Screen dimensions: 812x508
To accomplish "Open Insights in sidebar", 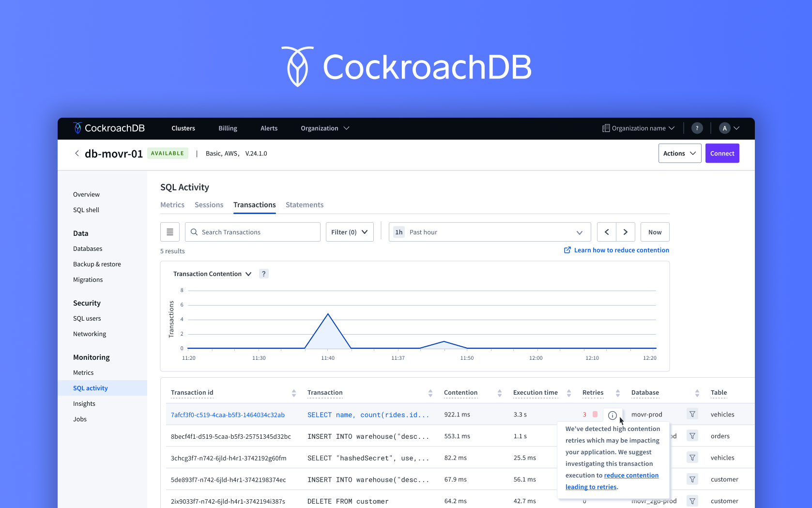I will coord(84,403).
